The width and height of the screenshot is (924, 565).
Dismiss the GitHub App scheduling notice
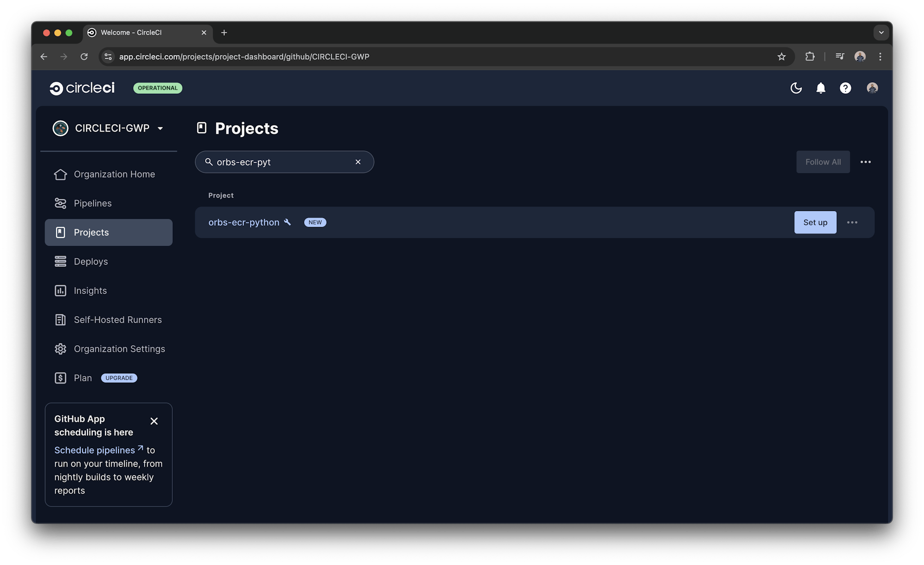pyautogui.click(x=154, y=421)
